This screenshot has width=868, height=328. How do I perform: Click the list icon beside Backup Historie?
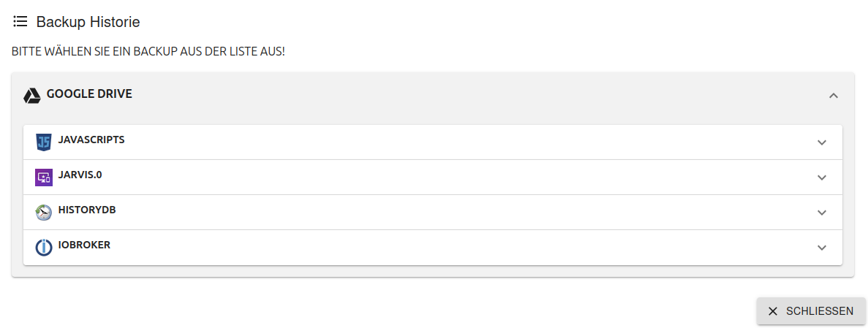click(x=20, y=22)
